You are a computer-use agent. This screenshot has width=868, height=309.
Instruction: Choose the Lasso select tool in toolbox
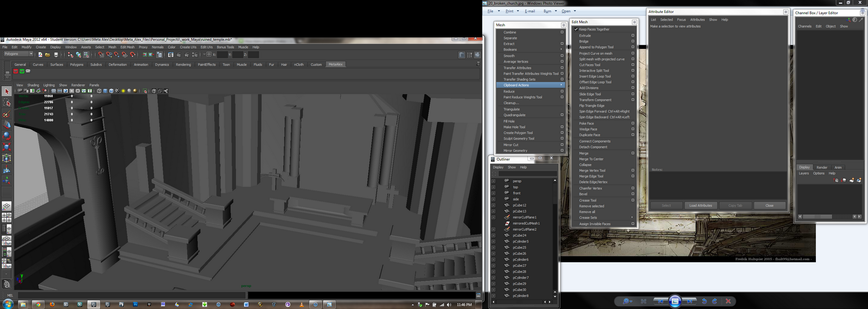point(7,103)
